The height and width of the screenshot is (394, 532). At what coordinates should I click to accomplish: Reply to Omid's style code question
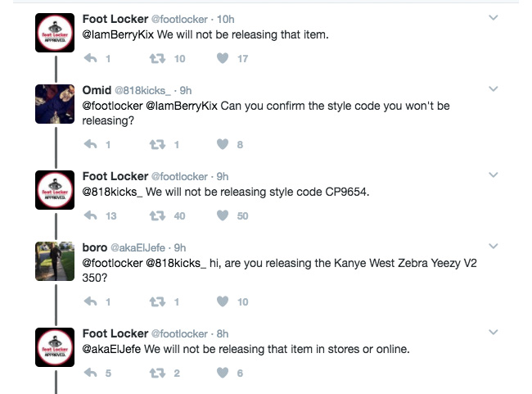(x=92, y=145)
